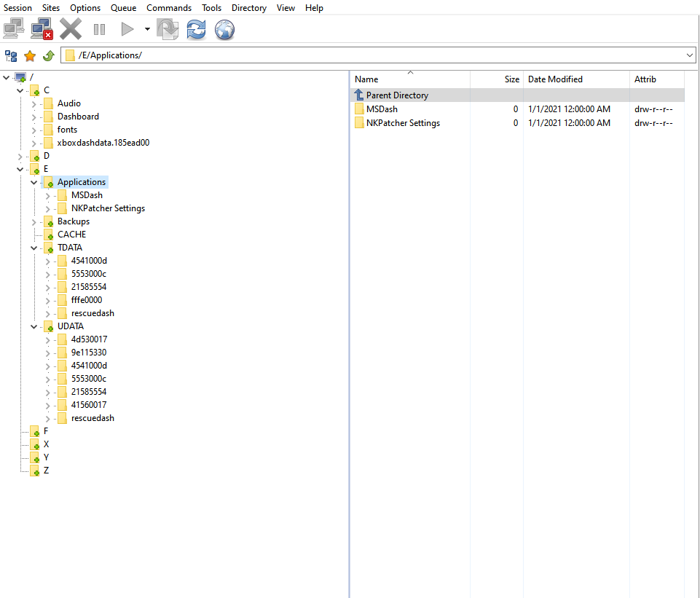Click the Abort gray X icon
Image resolution: width=700 pixels, height=598 pixels.
click(x=71, y=29)
